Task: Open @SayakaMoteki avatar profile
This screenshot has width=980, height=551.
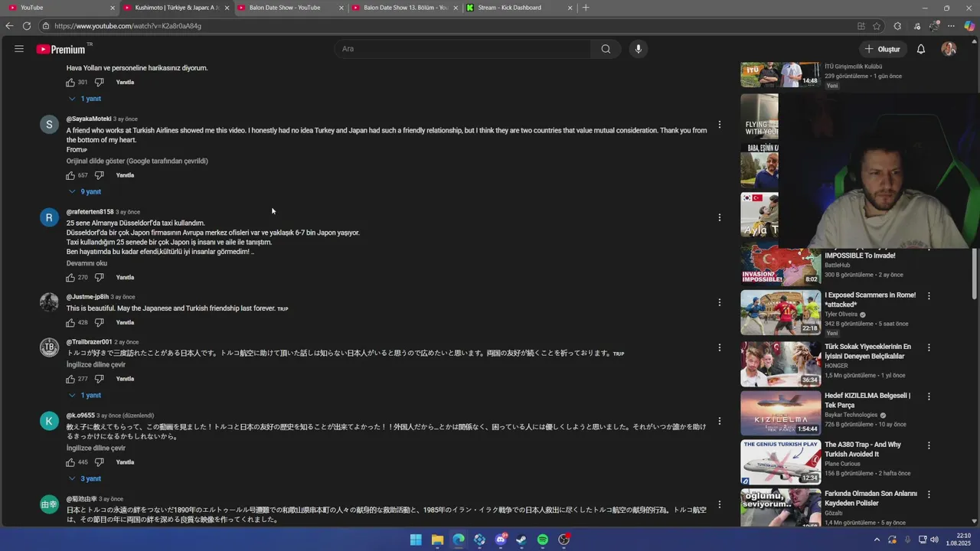Action: pos(49,125)
